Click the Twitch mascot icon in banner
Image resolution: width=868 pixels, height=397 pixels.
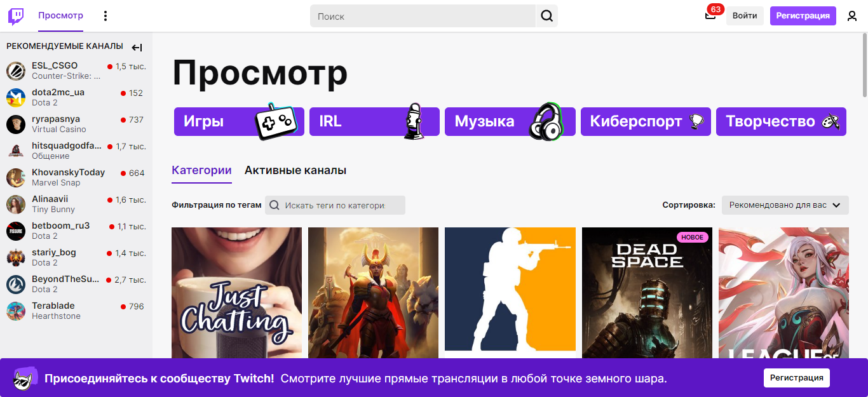click(x=25, y=379)
